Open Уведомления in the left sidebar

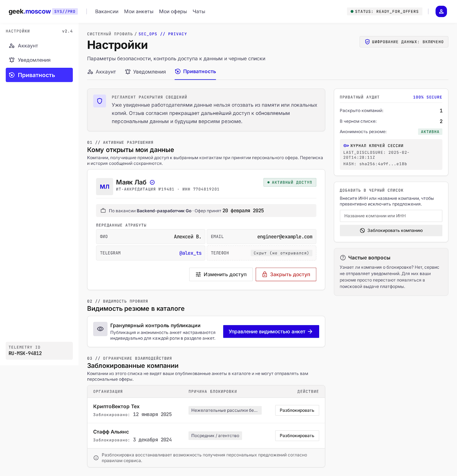39,60
